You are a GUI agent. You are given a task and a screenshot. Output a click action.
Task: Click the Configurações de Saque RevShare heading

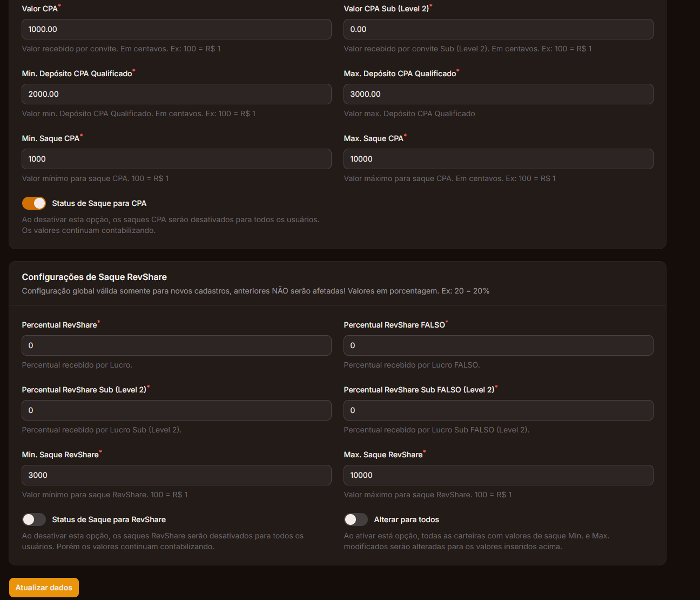[x=94, y=277]
